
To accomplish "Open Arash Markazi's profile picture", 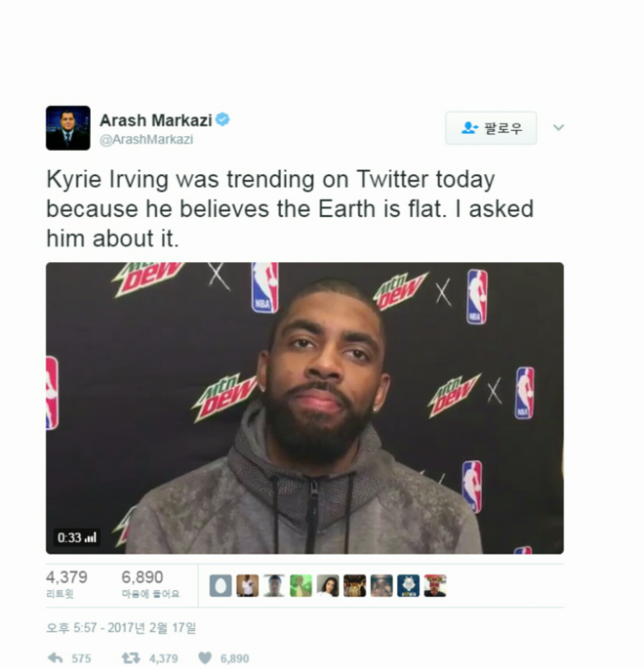I will click(x=68, y=128).
